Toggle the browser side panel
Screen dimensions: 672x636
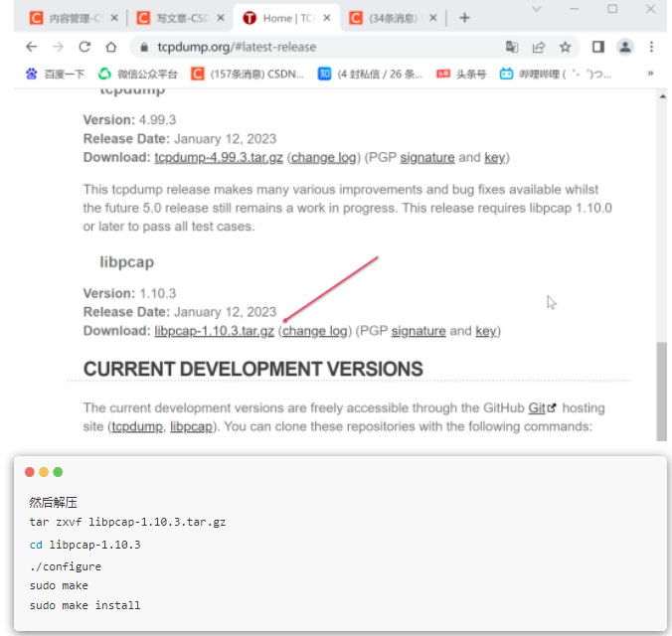coord(598,47)
